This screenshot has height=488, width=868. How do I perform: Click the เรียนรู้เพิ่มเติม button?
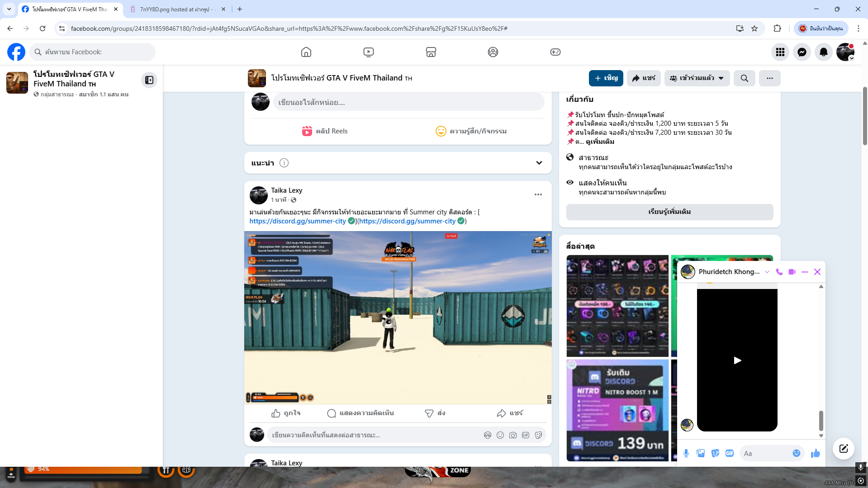(x=669, y=212)
